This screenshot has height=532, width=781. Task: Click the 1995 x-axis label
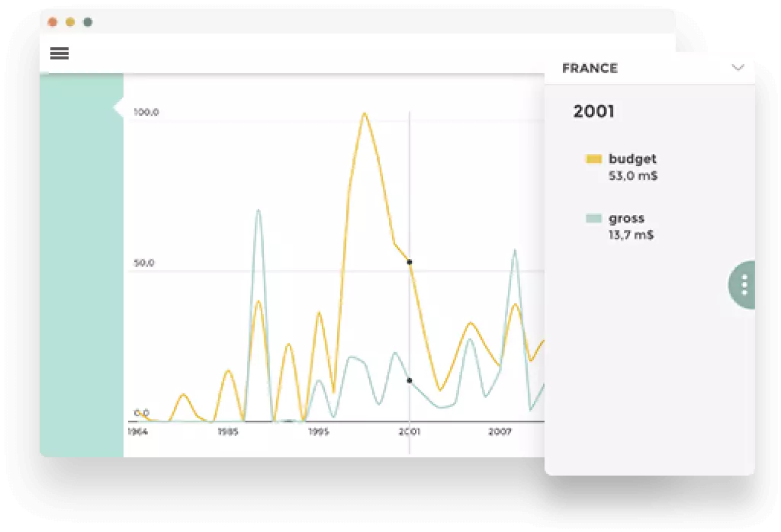point(318,431)
